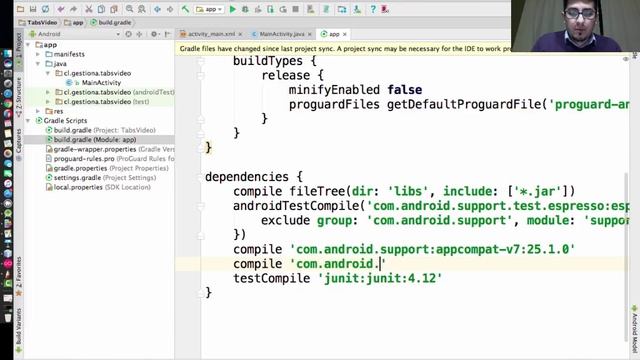Open the Build Variants tool window tab
640x360 pixels.
[x=19, y=330]
